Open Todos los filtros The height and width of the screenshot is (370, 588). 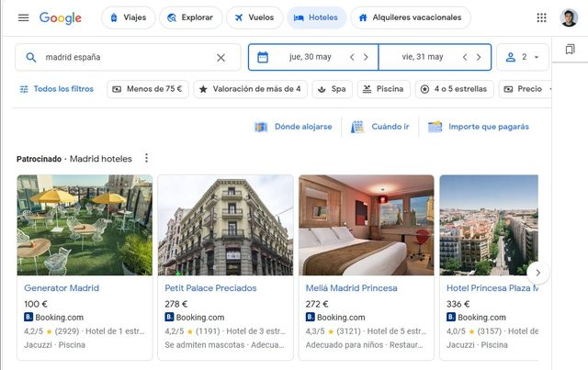click(57, 89)
